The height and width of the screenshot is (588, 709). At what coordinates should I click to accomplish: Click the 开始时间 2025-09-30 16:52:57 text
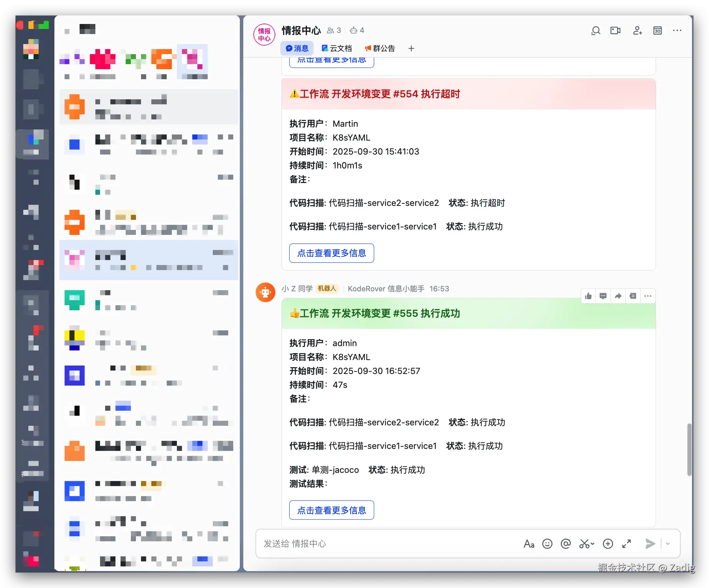click(x=355, y=371)
